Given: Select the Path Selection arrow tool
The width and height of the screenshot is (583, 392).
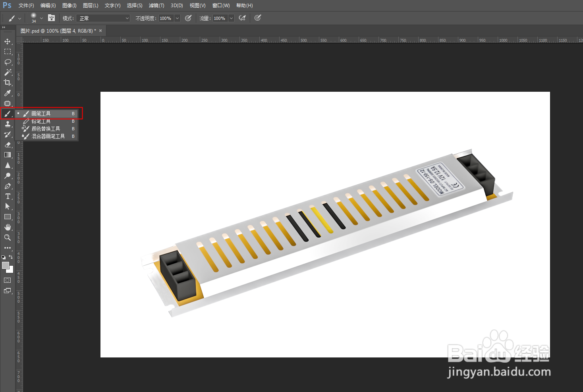Looking at the screenshot, I should 8,207.
